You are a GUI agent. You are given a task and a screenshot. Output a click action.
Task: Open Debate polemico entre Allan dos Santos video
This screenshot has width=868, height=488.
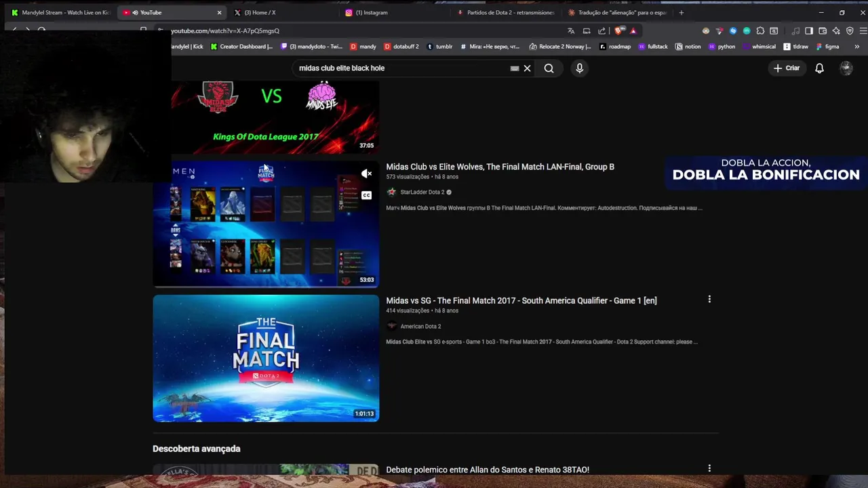click(x=488, y=469)
